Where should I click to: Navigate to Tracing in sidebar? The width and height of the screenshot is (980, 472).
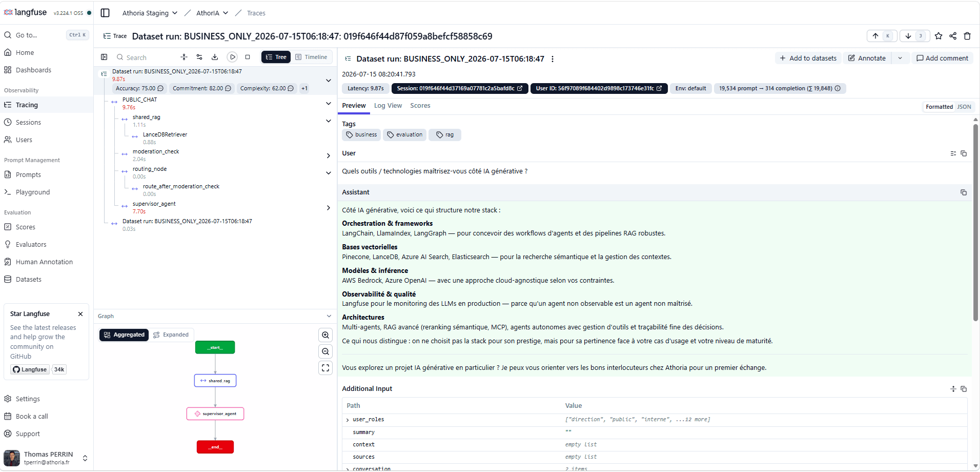[x=47, y=105]
